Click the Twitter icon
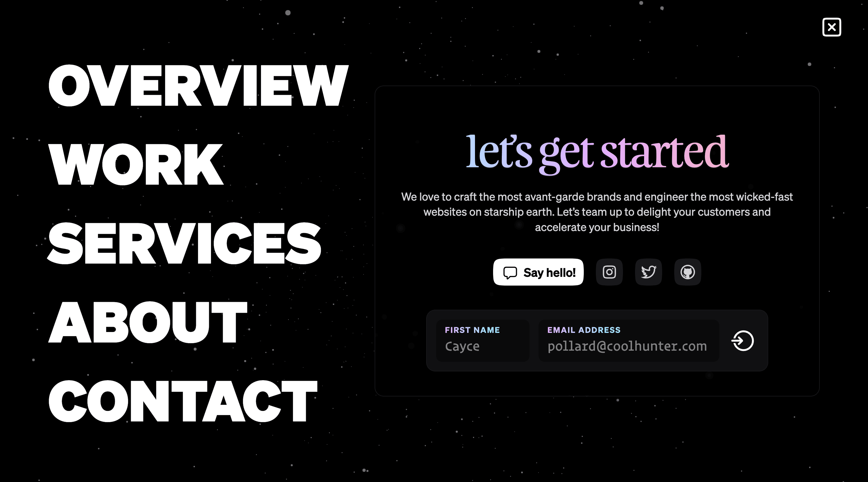The height and width of the screenshot is (482, 868). (x=648, y=272)
